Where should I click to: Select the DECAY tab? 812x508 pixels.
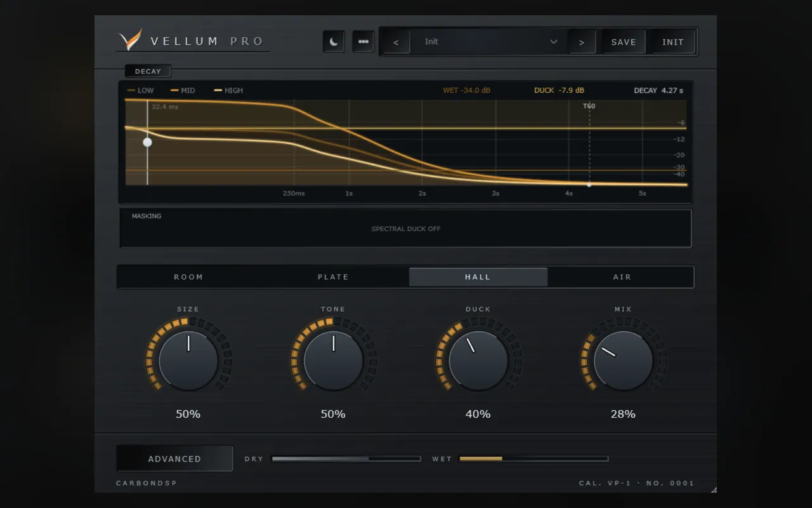coord(148,71)
